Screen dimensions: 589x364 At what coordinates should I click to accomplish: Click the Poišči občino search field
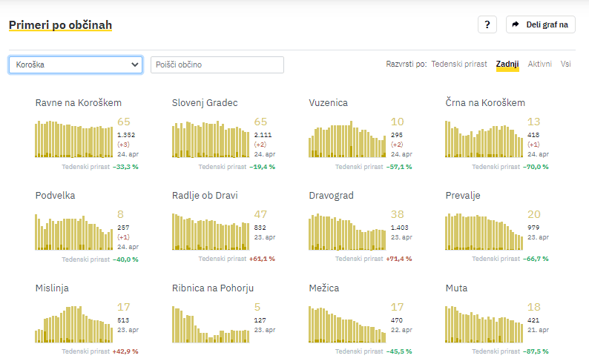(217, 64)
